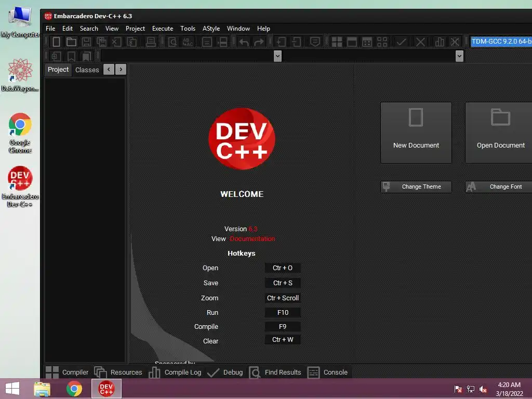Open the Tools menu
Screen dimensions: 532x399
click(x=188, y=29)
